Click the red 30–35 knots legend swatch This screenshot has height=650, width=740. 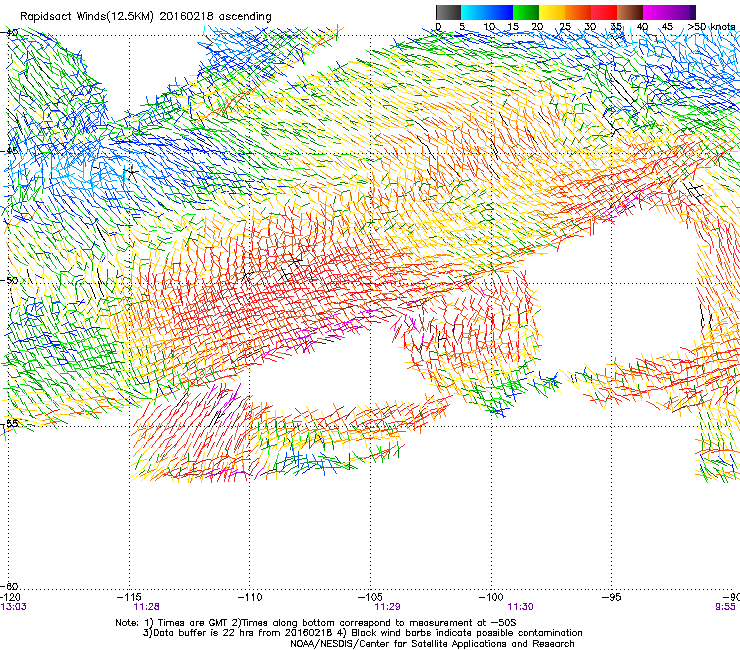click(x=604, y=12)
